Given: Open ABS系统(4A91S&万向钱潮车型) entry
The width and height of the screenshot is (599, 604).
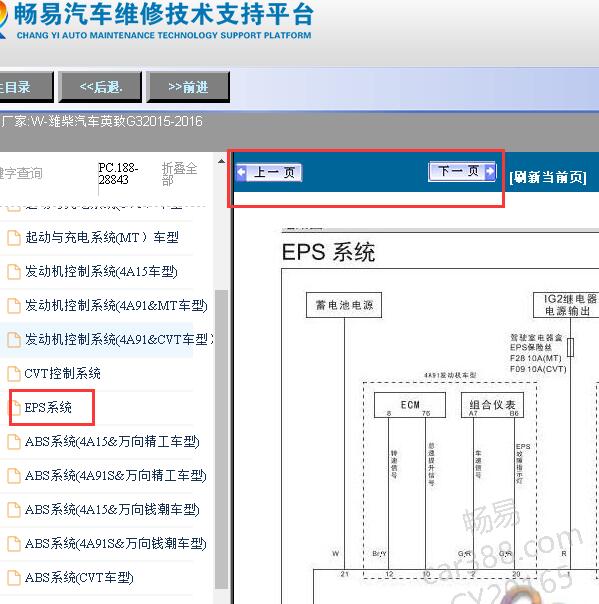Looking at the screenshot, I should coord(116,543).
